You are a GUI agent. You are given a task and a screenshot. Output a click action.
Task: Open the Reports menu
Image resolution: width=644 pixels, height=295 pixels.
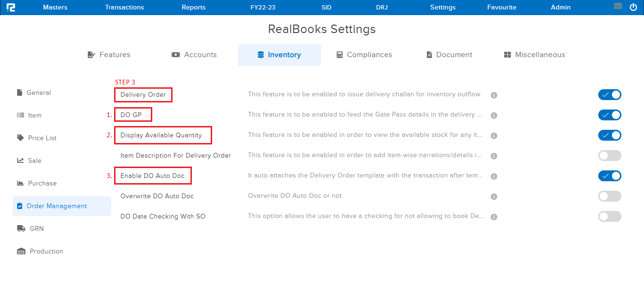tap(193, 7)
